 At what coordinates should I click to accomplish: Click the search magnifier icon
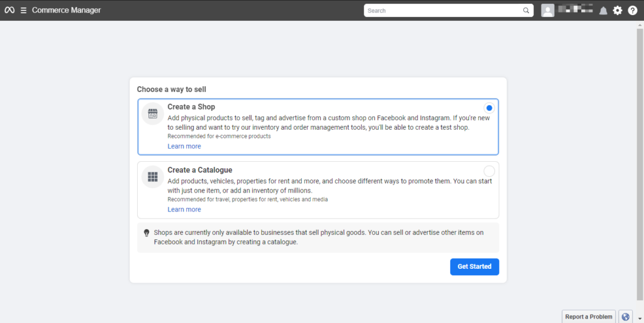coord(526,11)
